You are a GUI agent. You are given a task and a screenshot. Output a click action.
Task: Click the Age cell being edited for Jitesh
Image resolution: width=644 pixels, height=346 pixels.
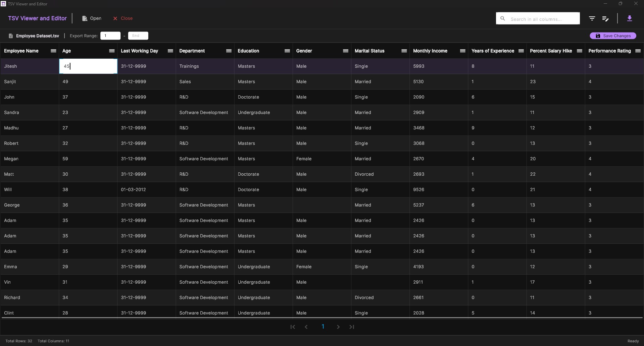(x=88, y=66)
